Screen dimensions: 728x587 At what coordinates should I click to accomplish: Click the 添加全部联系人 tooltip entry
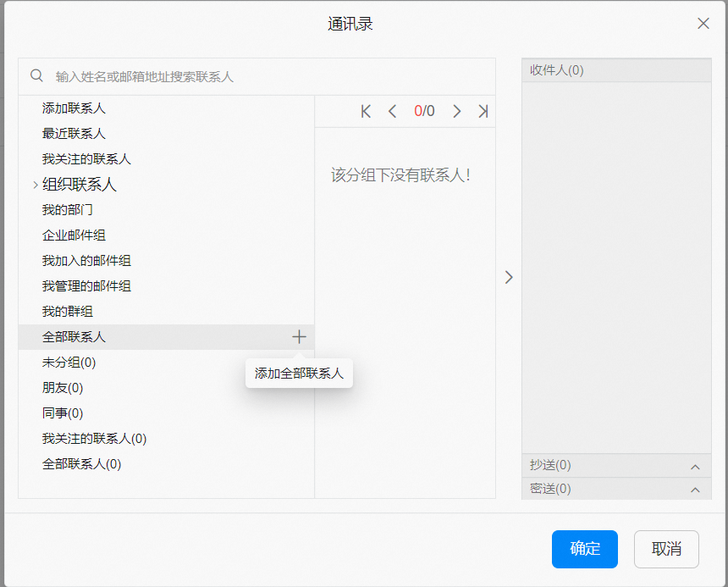point(299,373)
